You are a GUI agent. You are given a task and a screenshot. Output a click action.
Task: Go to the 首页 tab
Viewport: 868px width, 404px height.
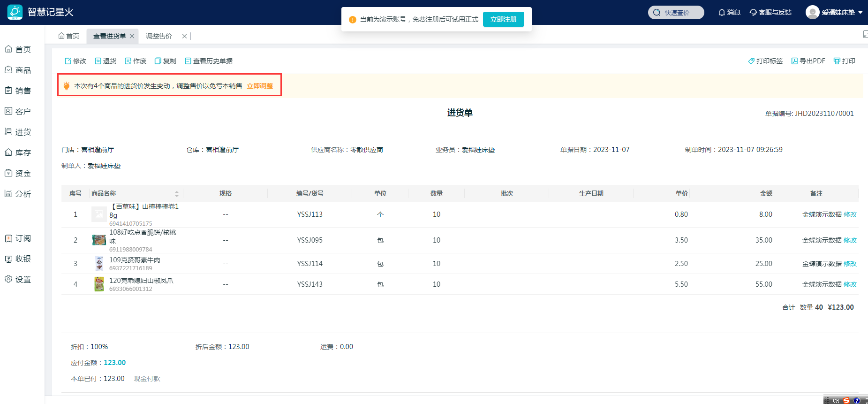pyautogui.click(x=68, y=36)
